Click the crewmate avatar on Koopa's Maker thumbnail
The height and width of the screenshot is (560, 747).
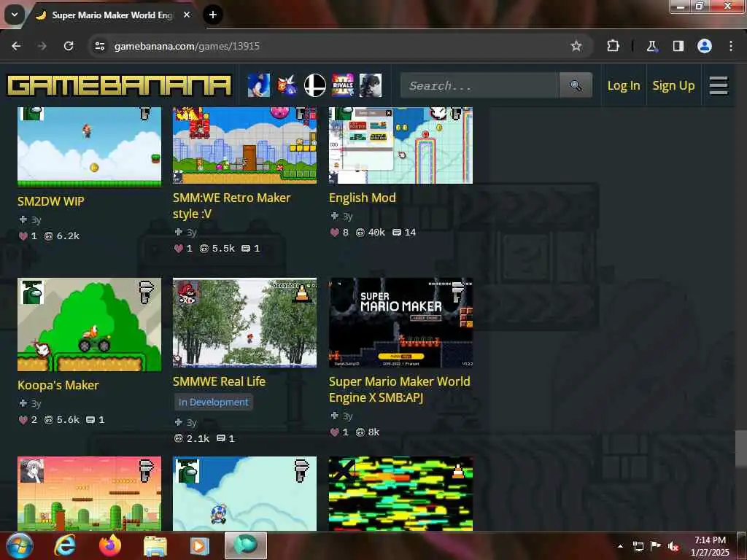(33, 293)
